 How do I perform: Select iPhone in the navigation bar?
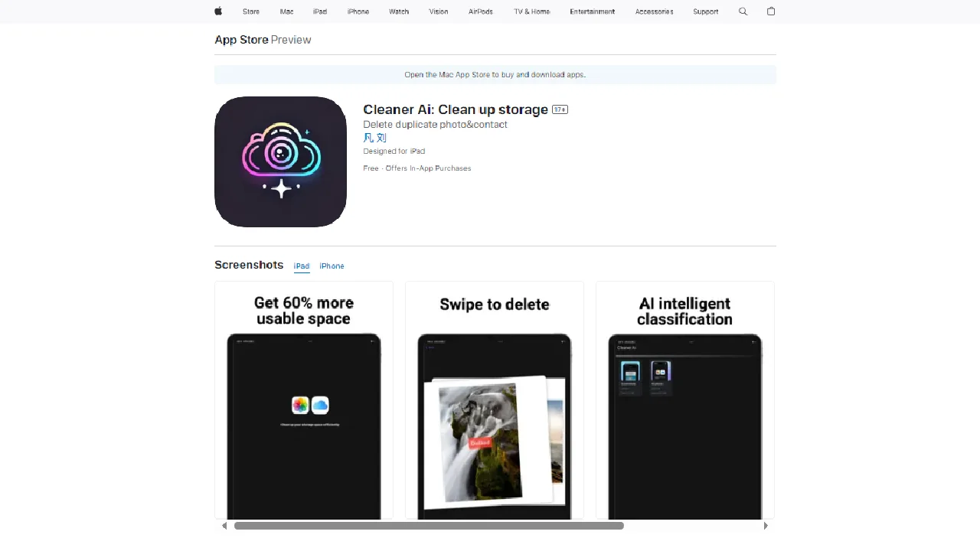358,11
